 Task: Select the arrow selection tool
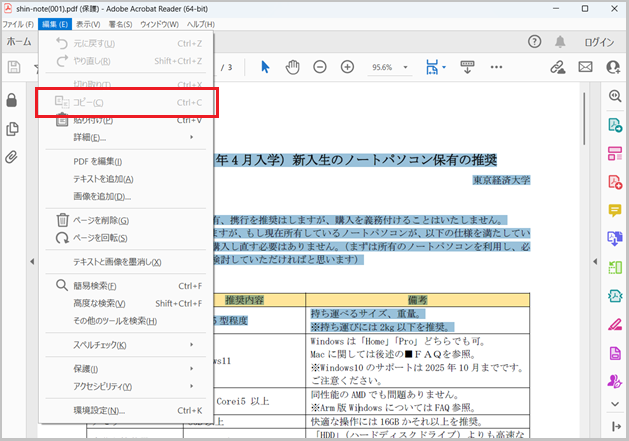click(x=265, y=67)
